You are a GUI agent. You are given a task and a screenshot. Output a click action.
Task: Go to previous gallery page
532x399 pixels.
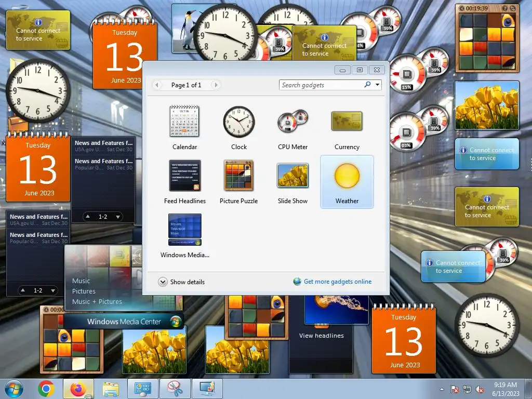(157, 85)
